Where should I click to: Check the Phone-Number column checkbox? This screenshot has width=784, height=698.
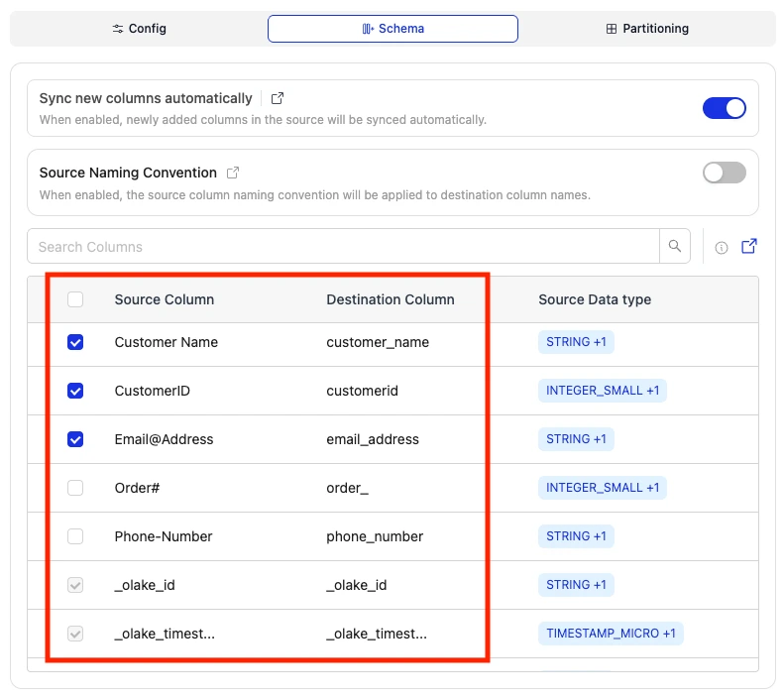(x=75, y=536)
